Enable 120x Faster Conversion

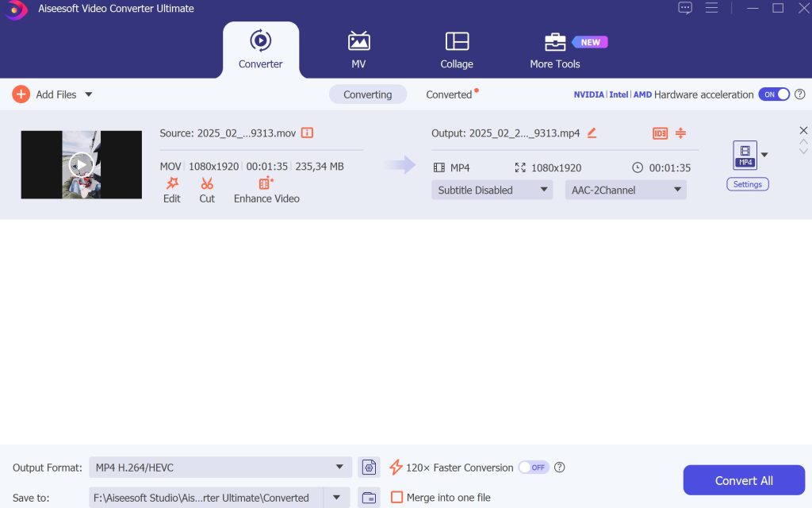534,468
